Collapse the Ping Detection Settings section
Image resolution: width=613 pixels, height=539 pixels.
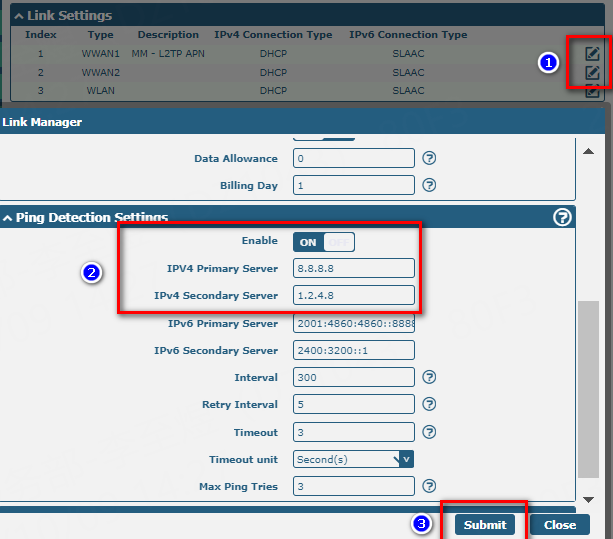pos(7,218)
